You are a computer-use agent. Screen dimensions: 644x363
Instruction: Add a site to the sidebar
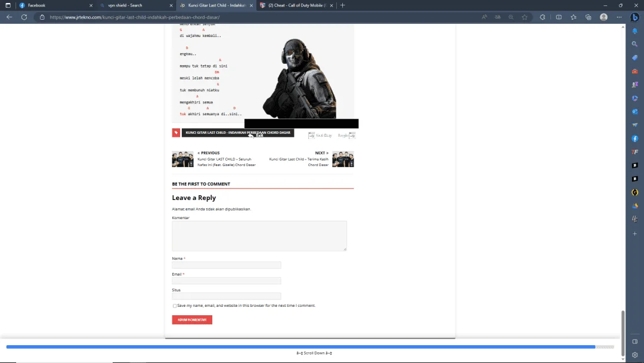[634, 233]
